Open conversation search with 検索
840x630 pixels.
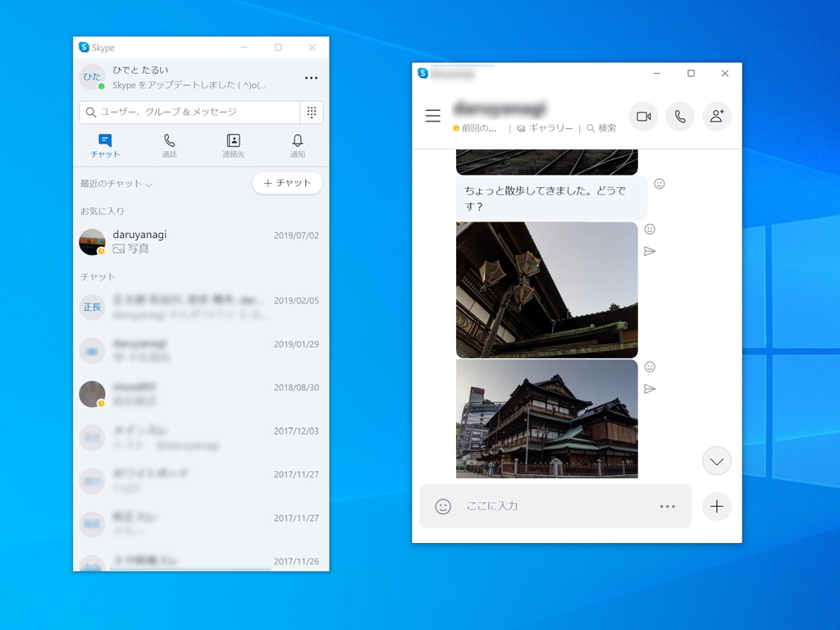coord(601,128)
